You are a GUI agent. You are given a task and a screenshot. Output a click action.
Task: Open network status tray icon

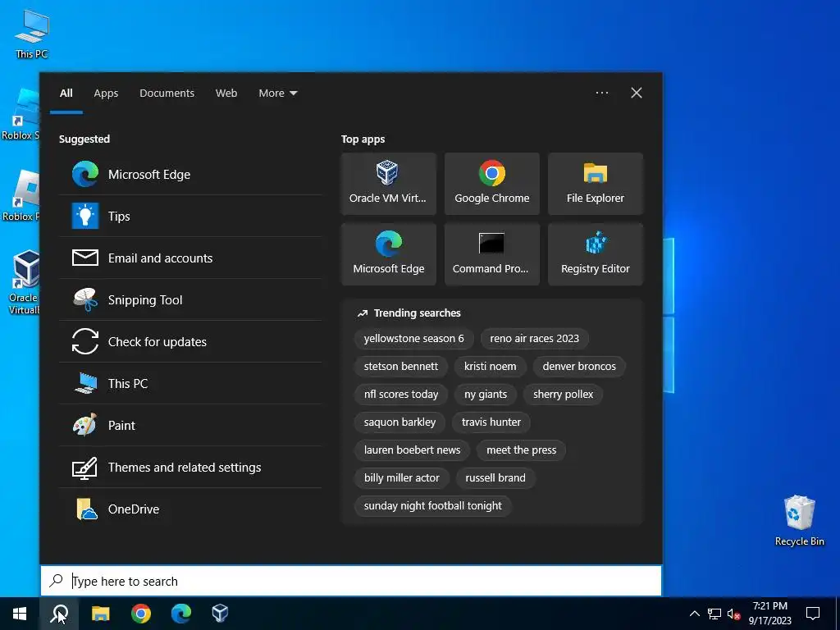(714, 614)
